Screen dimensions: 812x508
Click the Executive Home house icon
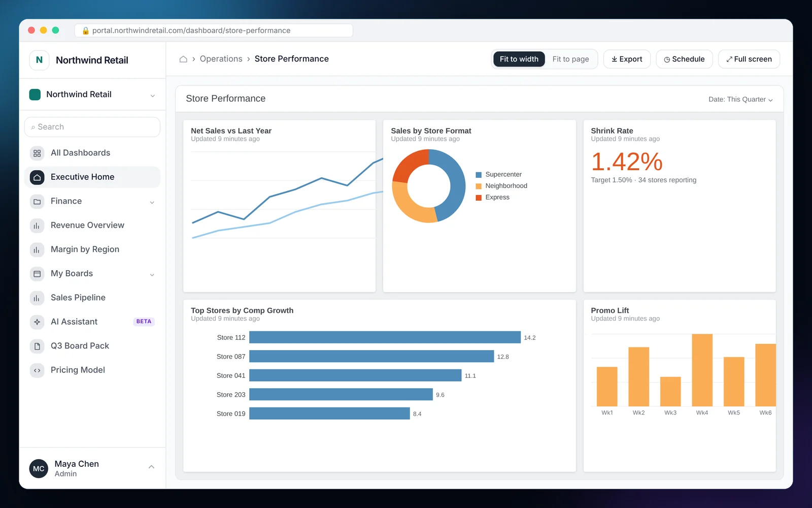(37, 177)
